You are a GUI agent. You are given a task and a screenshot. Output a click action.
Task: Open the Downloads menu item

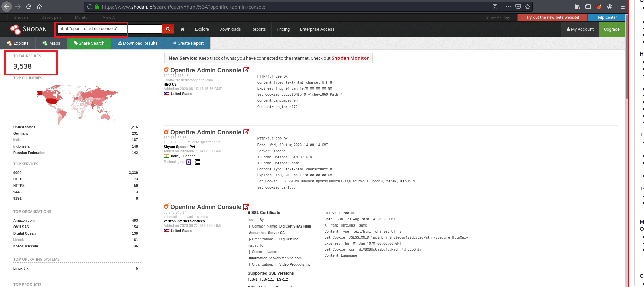[230, 29]
